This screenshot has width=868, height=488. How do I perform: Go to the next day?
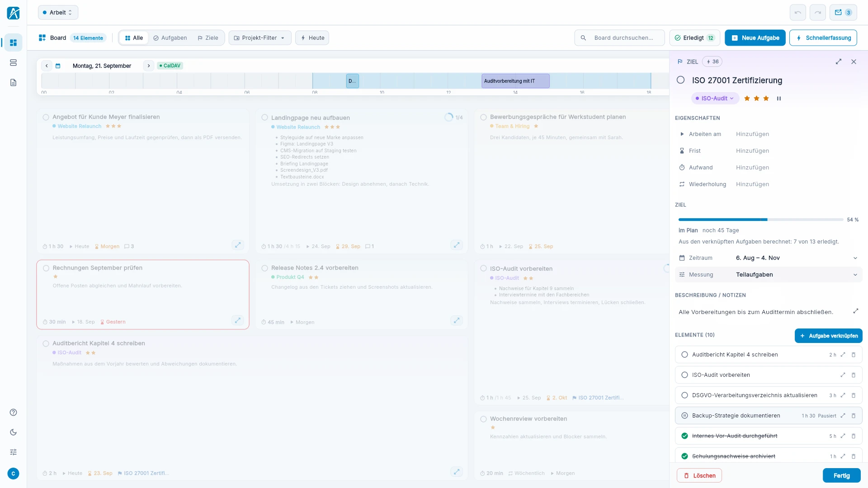pos(148,66)
